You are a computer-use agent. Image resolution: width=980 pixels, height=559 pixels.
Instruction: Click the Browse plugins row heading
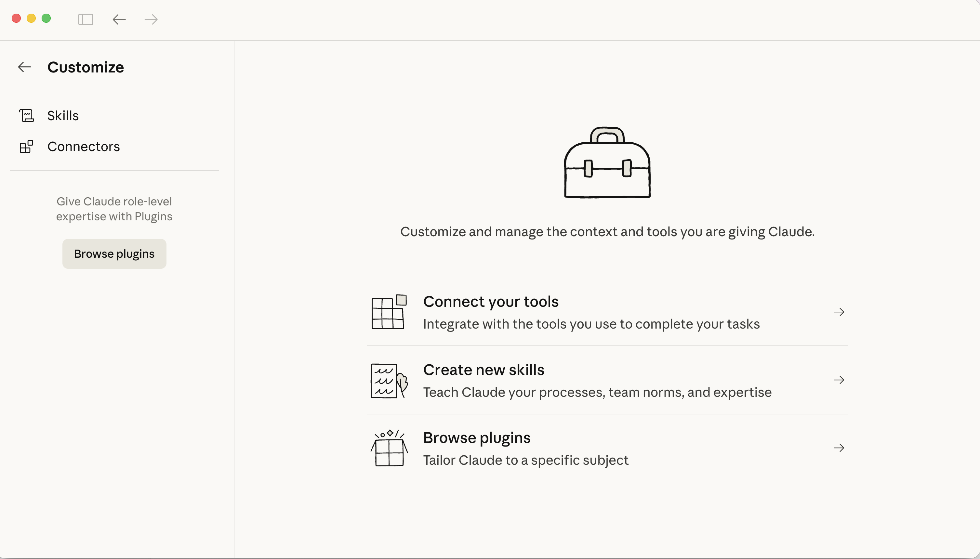[477, 437]
